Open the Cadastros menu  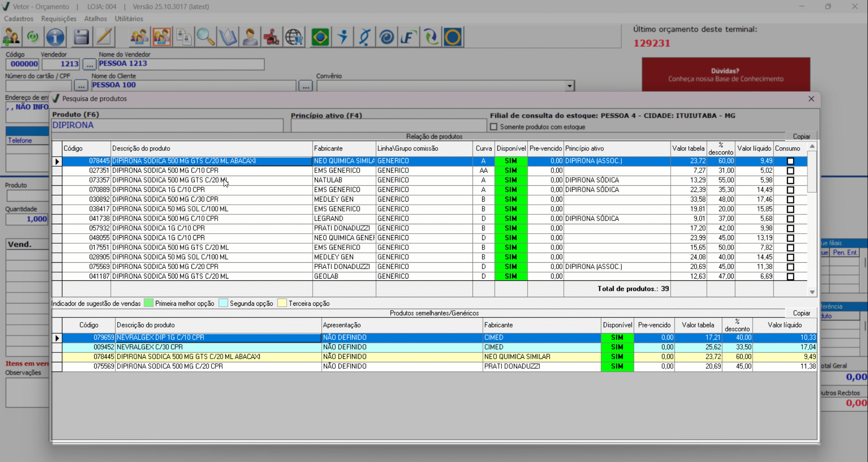19,19
